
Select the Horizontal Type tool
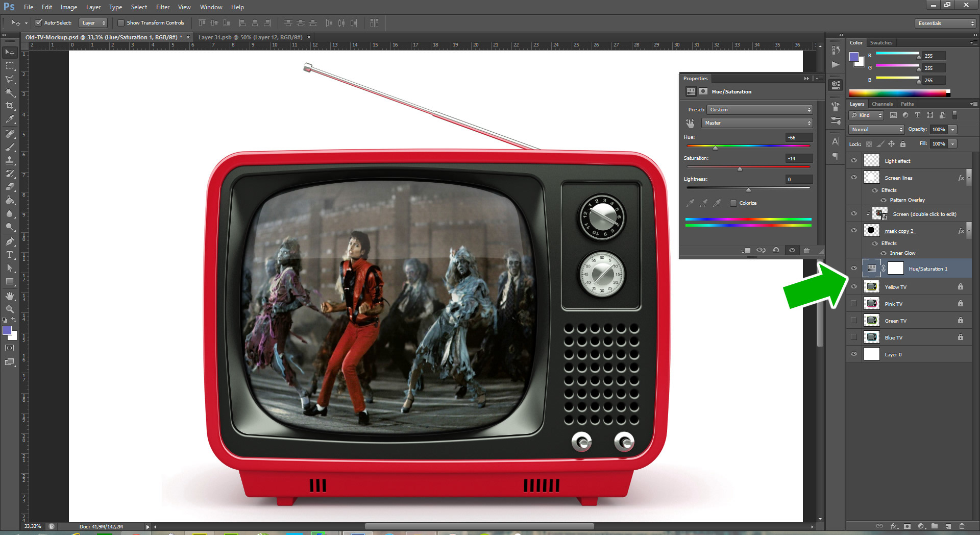click(x=10, y=255)
